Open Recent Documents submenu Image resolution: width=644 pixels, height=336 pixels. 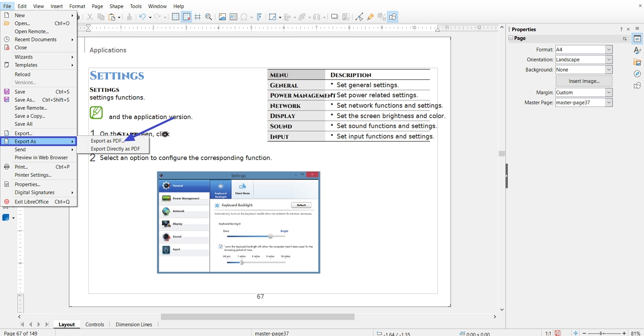coord(39,40)
